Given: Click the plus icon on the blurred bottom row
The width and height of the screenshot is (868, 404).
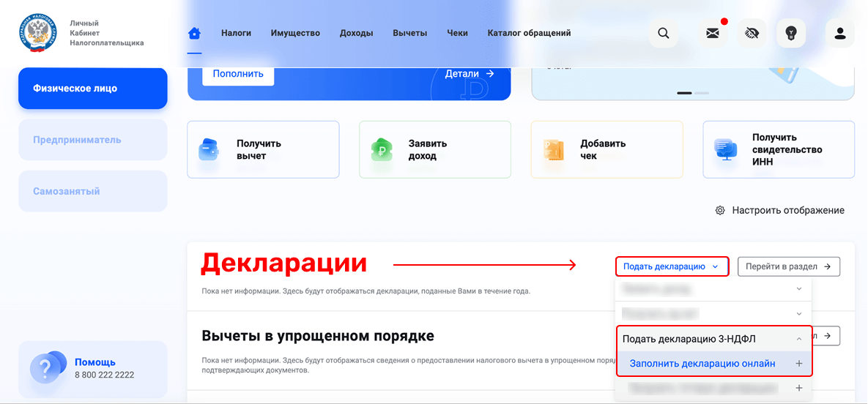Looking at the screenshot, I should click(799, 388).
